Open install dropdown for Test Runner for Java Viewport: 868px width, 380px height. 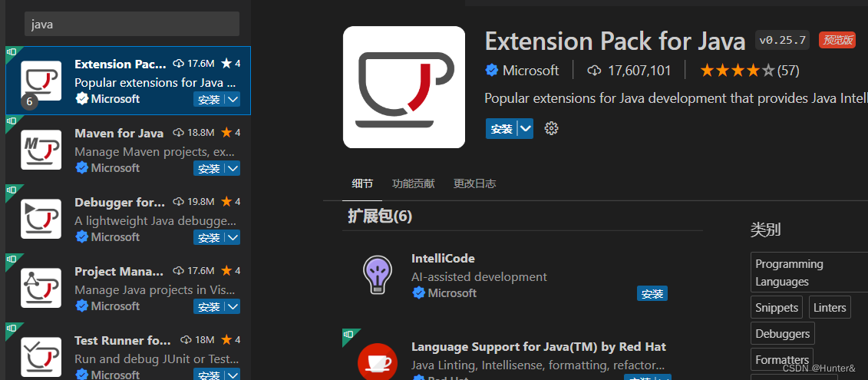coord(233,375)
